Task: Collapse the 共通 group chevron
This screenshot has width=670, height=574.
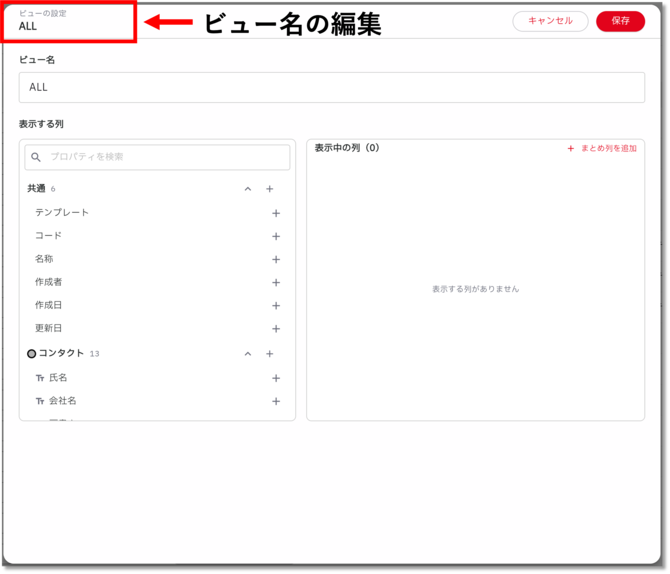Action: coord(248,189)
